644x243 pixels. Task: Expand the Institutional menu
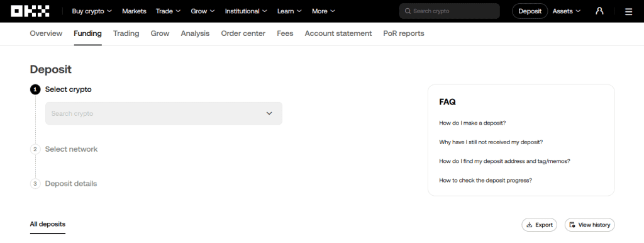[246, 11]
